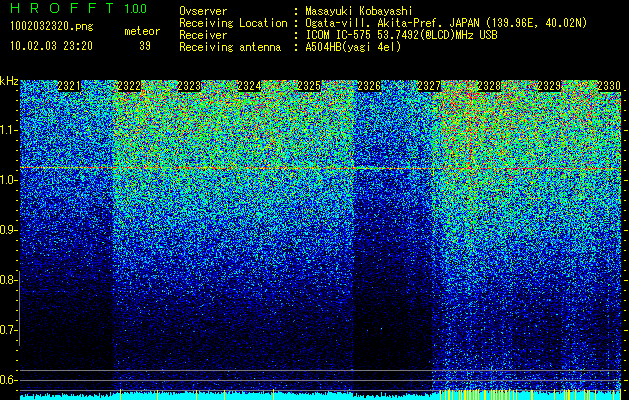Click the 2323 time marker

tap(189, 86)
